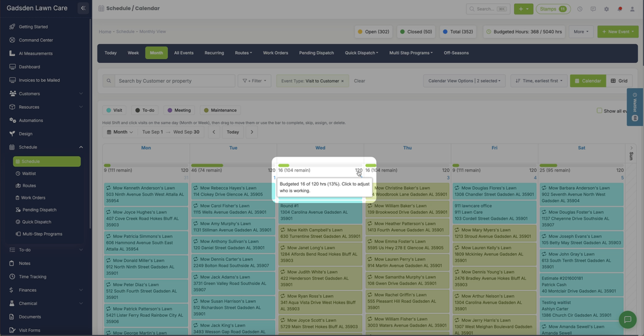
Task: Open the Work Orders tab
Action: (x=275, y=53)
